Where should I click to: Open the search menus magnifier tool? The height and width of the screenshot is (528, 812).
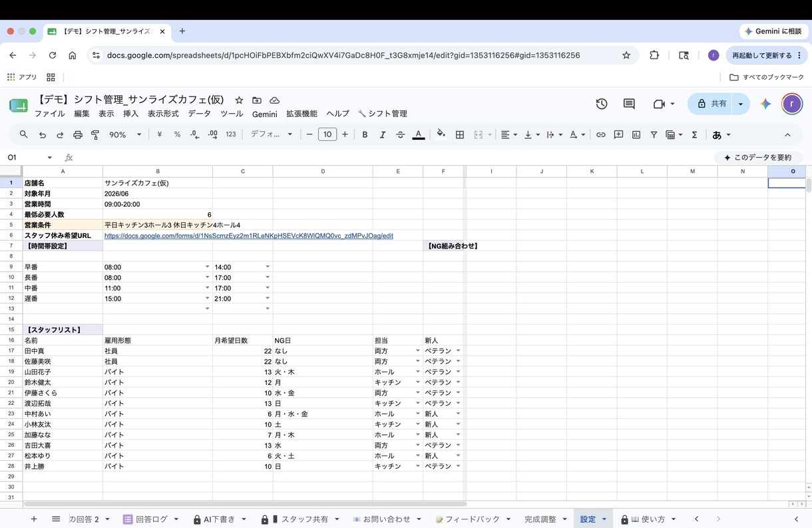point(23,134)
